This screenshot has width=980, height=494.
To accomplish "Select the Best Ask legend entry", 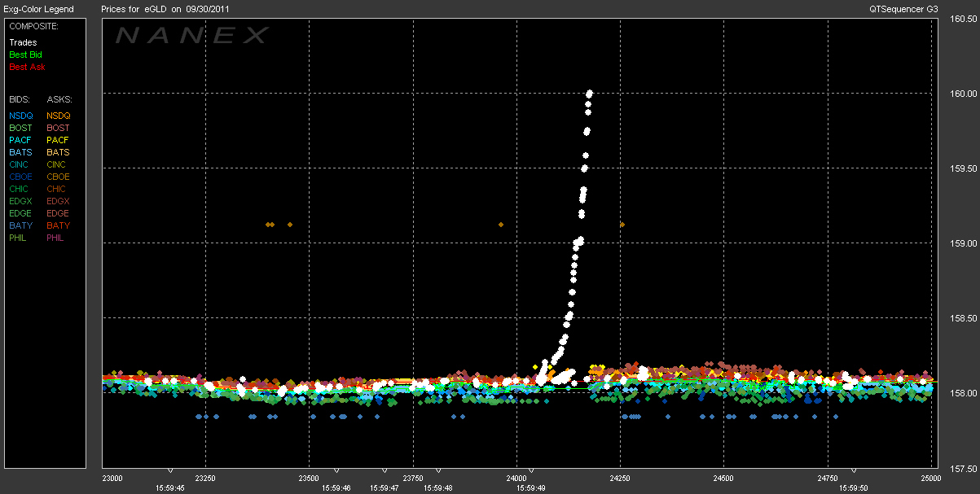I will [x=27, y=67].
